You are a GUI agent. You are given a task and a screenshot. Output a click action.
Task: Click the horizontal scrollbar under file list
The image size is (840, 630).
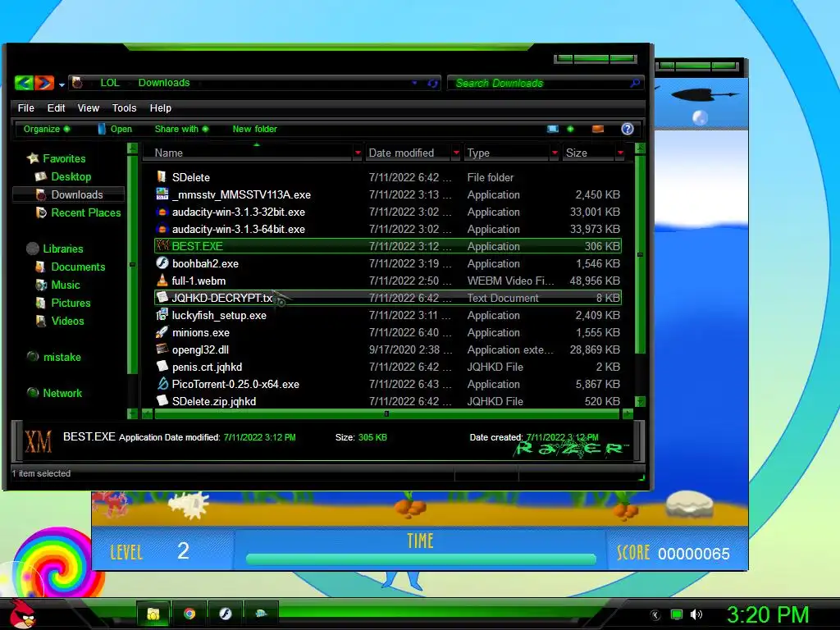(x=387, y=413)
